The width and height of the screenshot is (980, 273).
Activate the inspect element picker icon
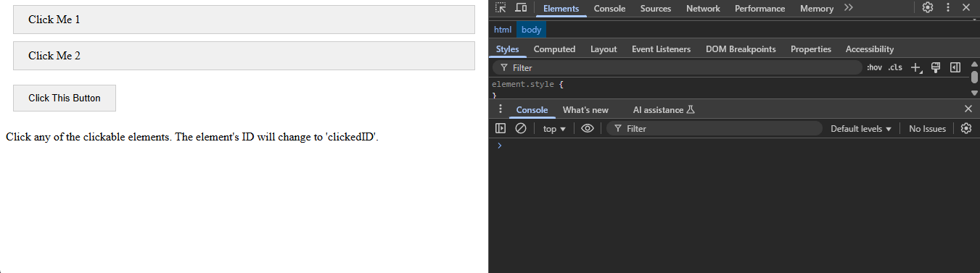click(501, 8)
